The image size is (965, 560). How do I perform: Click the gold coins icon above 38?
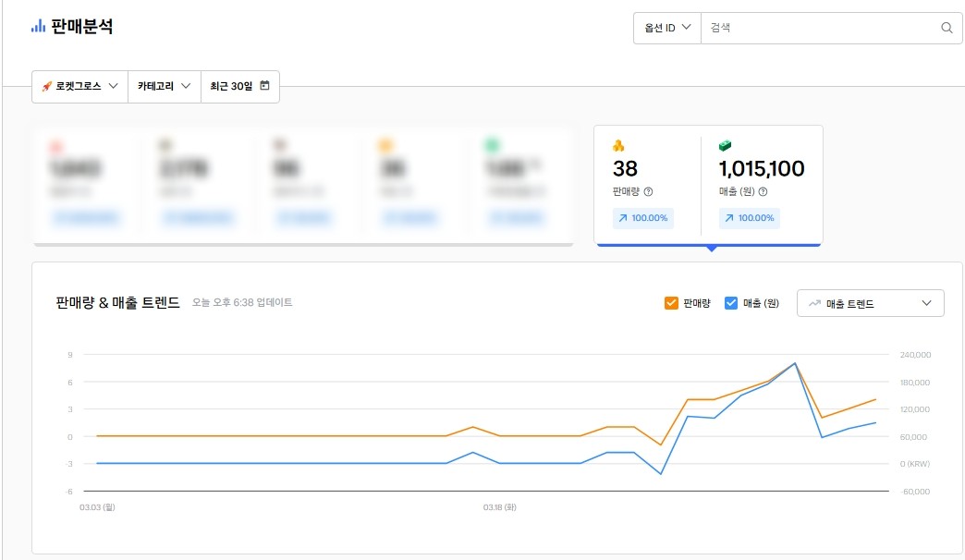618,146
